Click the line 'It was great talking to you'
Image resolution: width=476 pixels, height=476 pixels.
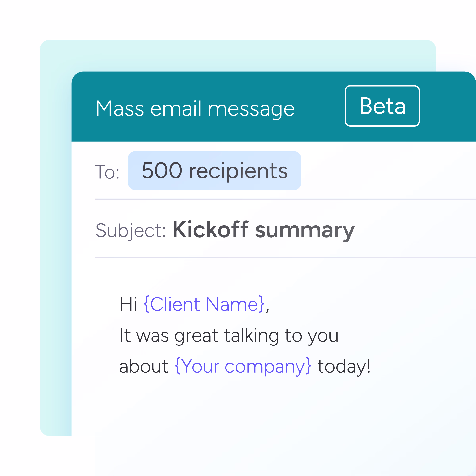click(x=229, y=336)
